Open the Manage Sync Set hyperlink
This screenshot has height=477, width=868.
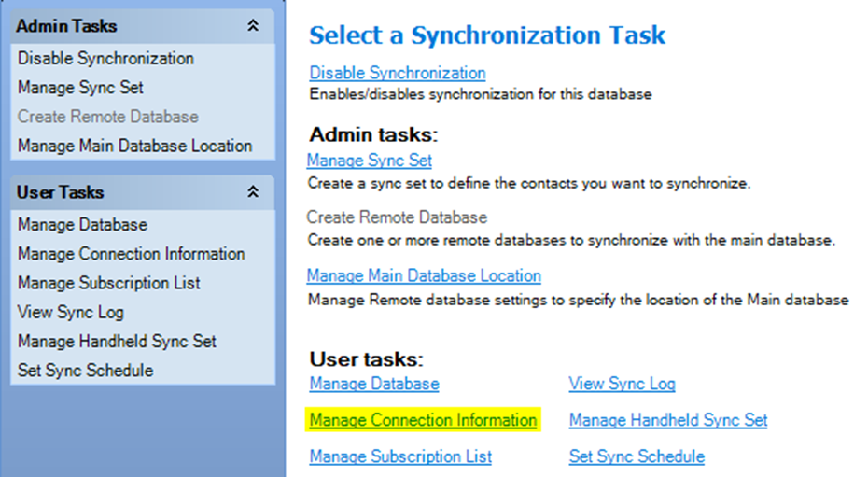click(x=370, y=161)
